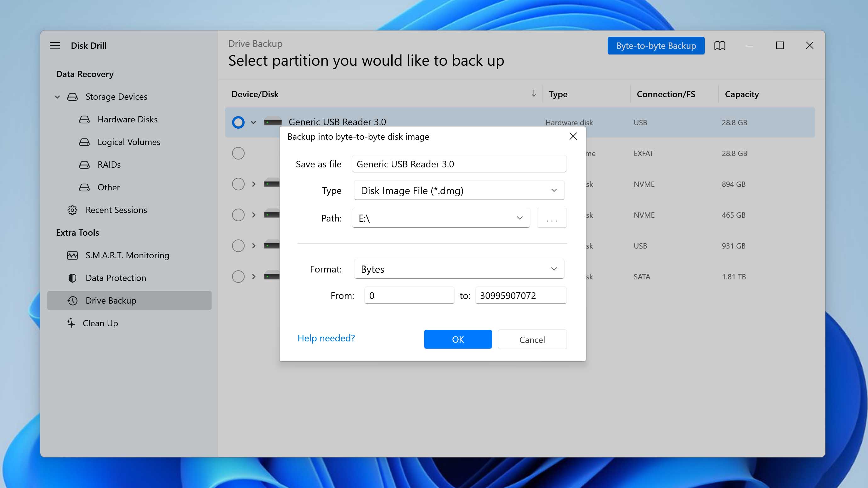Click the to byte offset field
The width and height of the screenshot is (868, 488).
pos(521,296)
